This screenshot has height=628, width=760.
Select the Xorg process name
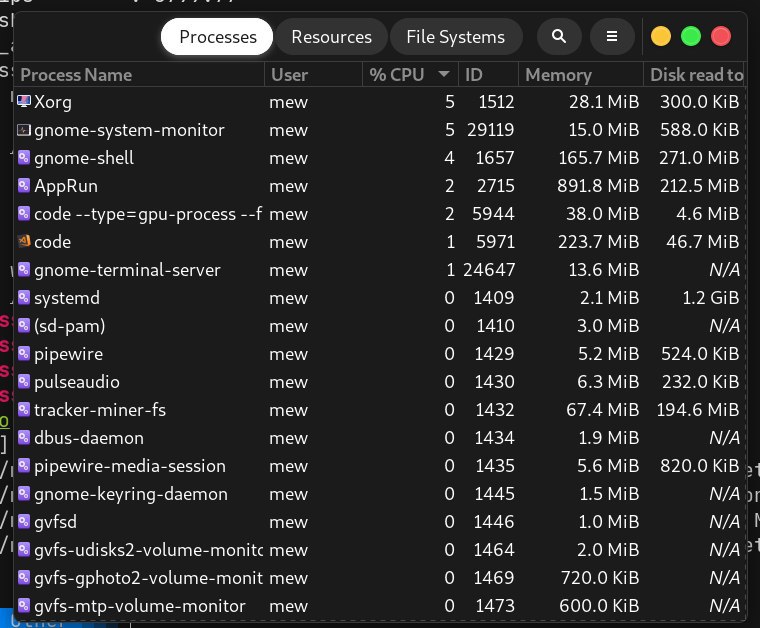[x=53, y=102]
